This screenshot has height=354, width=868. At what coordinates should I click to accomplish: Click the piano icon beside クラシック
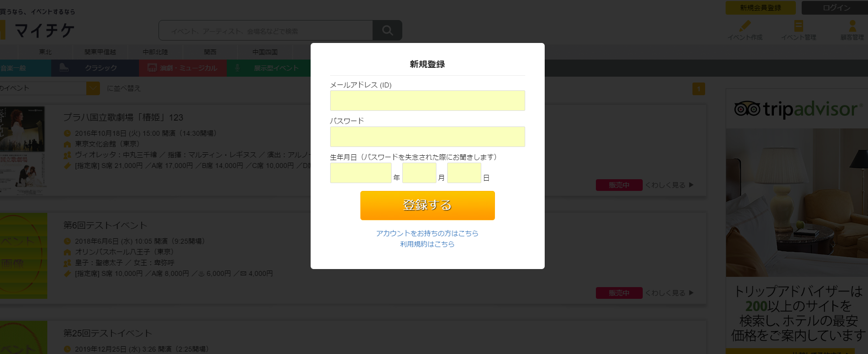(x=64, y=68)
